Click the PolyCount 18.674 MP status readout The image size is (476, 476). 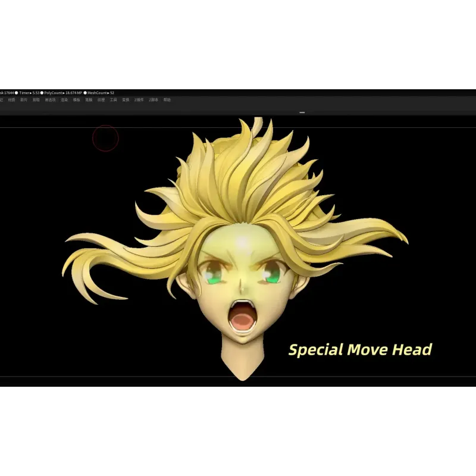63,93
